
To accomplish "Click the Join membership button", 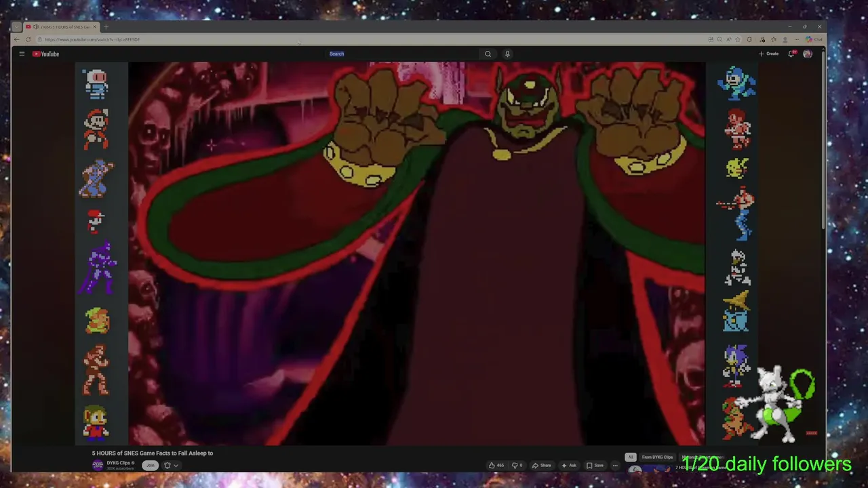I will click(151, 466).
